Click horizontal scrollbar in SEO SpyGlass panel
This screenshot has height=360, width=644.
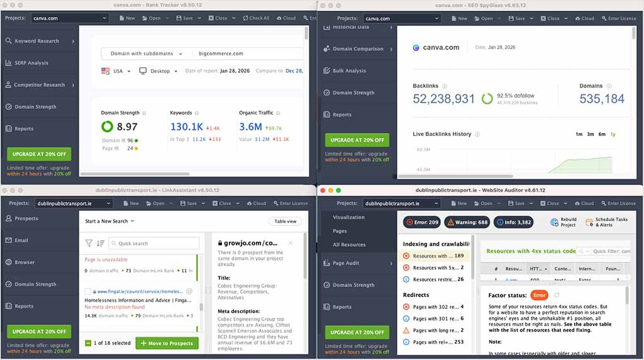click(455, 176)
